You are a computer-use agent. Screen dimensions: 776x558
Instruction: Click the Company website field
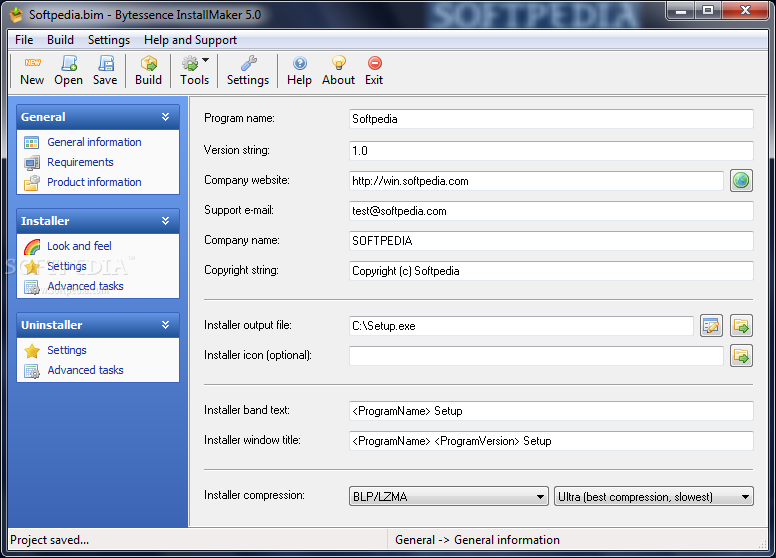(536, 181)
